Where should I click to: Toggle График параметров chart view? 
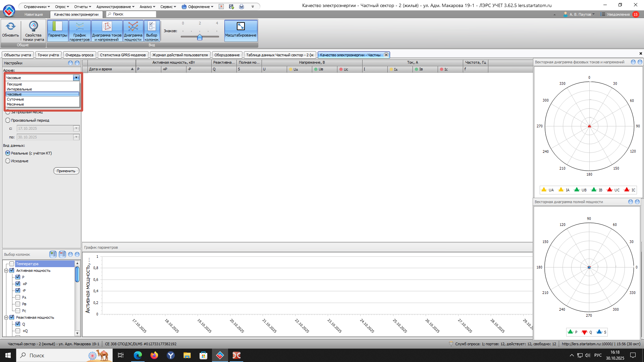click(79, 30)
